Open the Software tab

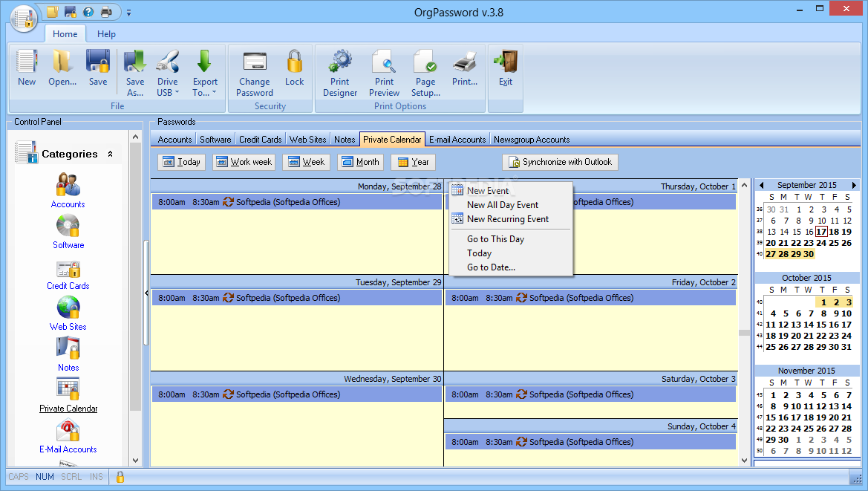pos(215,140)
